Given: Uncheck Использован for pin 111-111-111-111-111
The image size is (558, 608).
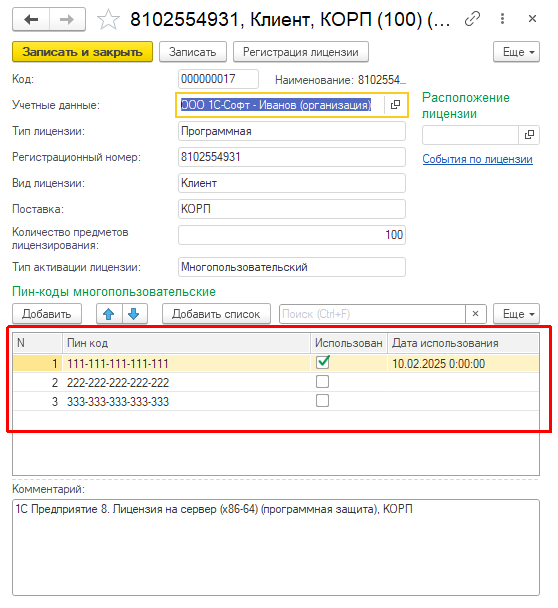Looking at the screenshot, I should coord(323,363).
